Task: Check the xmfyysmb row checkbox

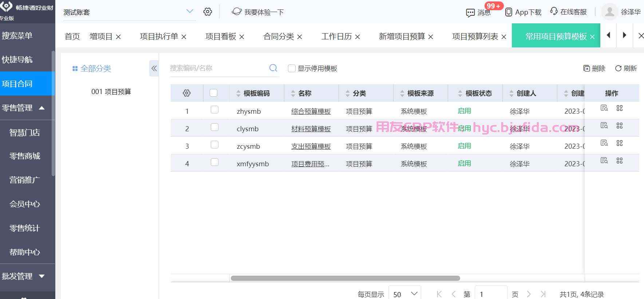Action: coord(215,162)
